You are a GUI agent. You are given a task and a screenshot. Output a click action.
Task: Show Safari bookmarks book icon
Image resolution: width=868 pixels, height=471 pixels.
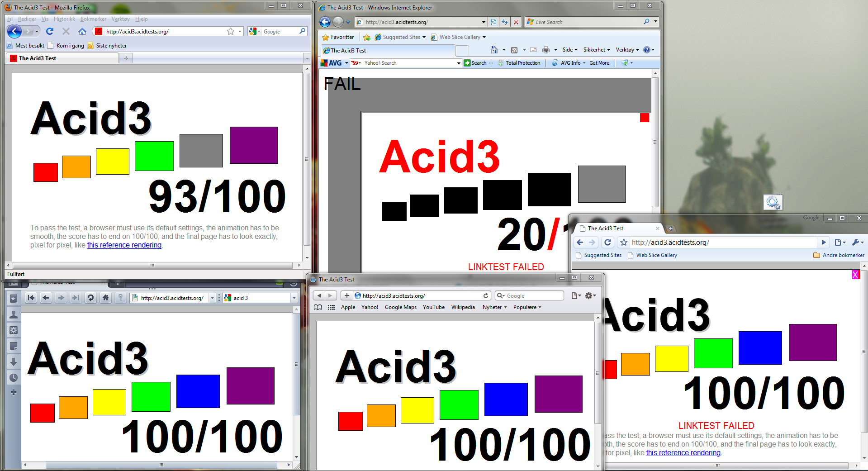pos(318,307)
